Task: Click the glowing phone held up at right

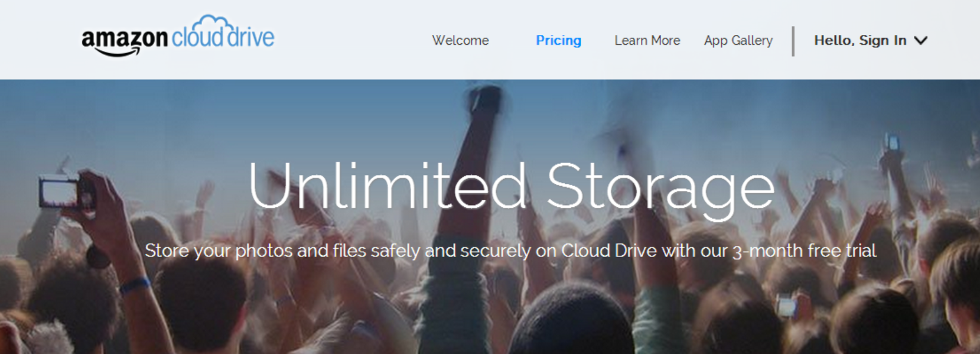Action: point(891,142)
